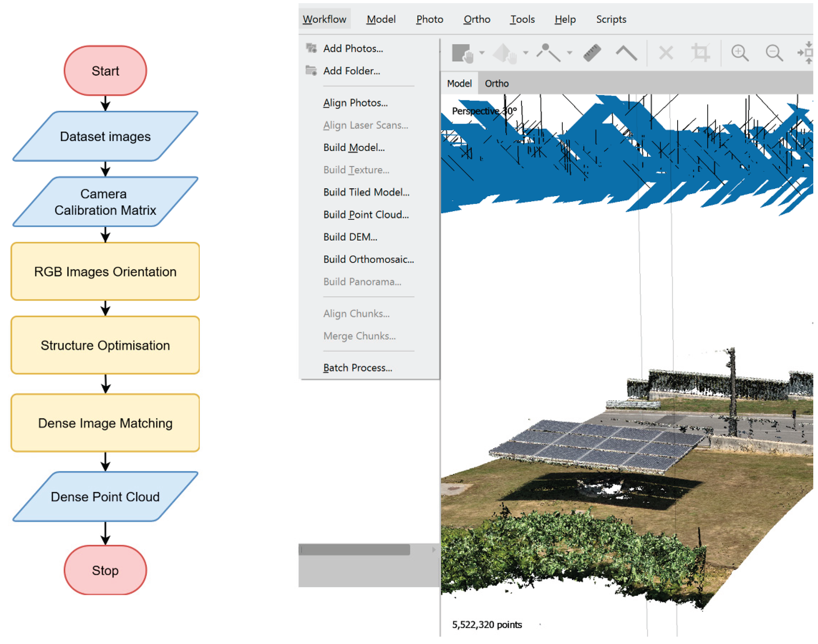Image resolution: width=818 pixels, height=644 pixels.
Task: Open Build Orthomosaic from the menu
Action: coord(368,259)
